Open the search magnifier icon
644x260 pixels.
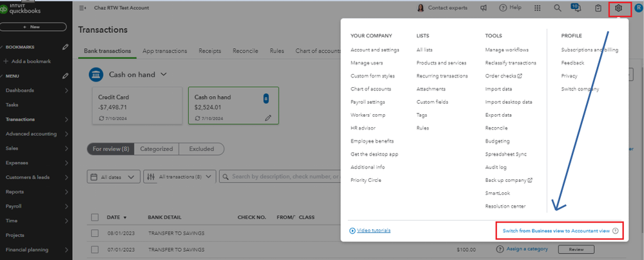[x=558, y=8]
